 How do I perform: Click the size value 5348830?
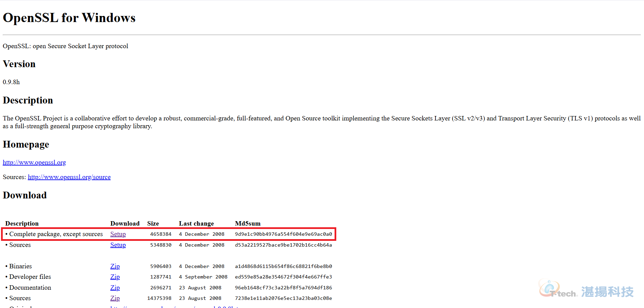point(161,245)
